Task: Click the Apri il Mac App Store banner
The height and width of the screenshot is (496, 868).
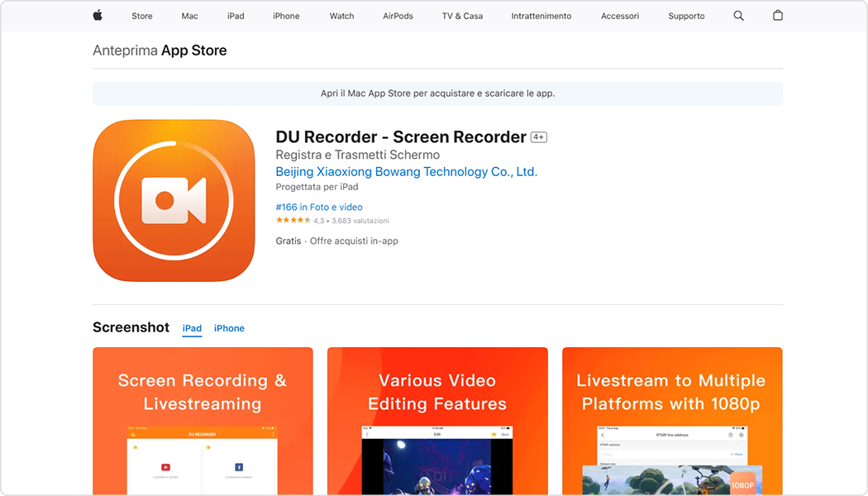Action: pos(437,93)
